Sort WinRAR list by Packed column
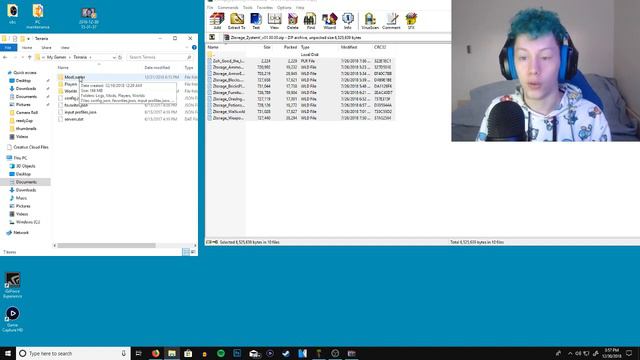The width and height of the screenshot is (640, 360). click(290, 47)
